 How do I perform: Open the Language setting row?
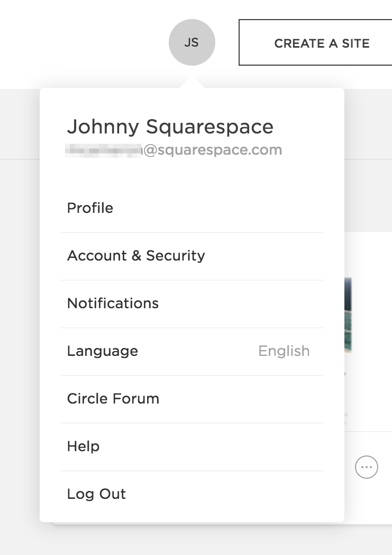coord(103,351)
